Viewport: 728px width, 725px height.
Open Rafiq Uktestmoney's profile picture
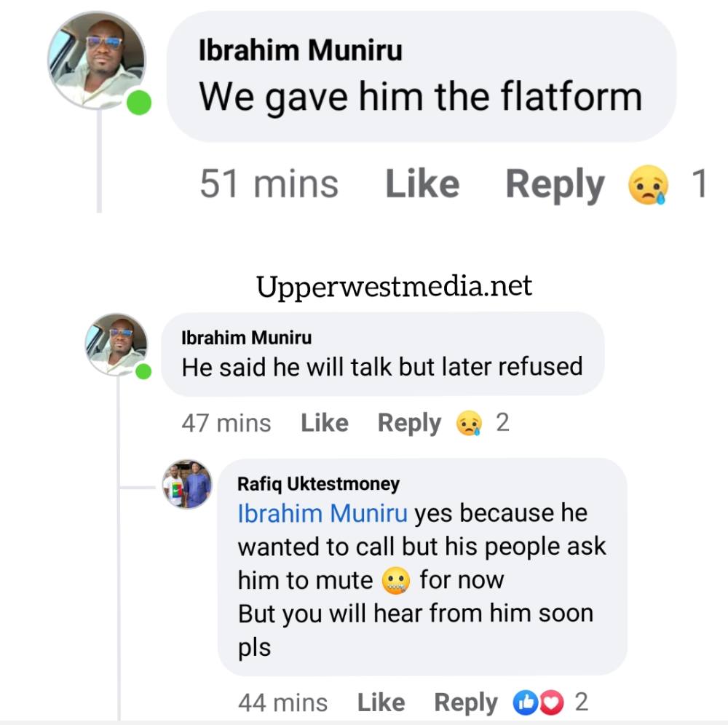pyautogui.click(x=187, y=483)
